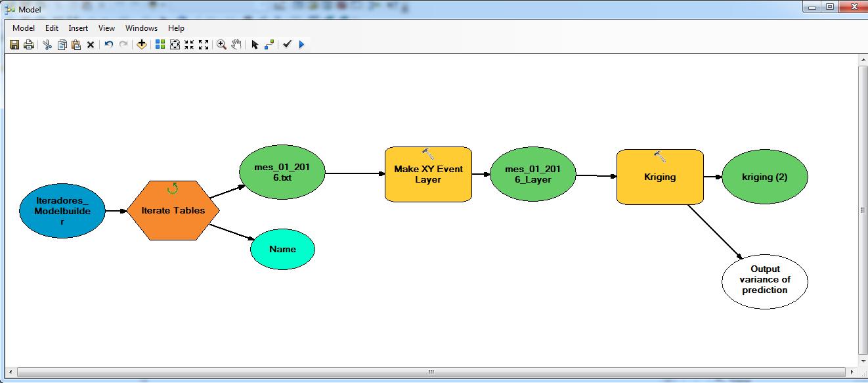Image resolution: width=868 pixels, height=383 pixels.
Task: Click the Print icon in toolbar
Action: pyautogui.click(x=29, y=45)
